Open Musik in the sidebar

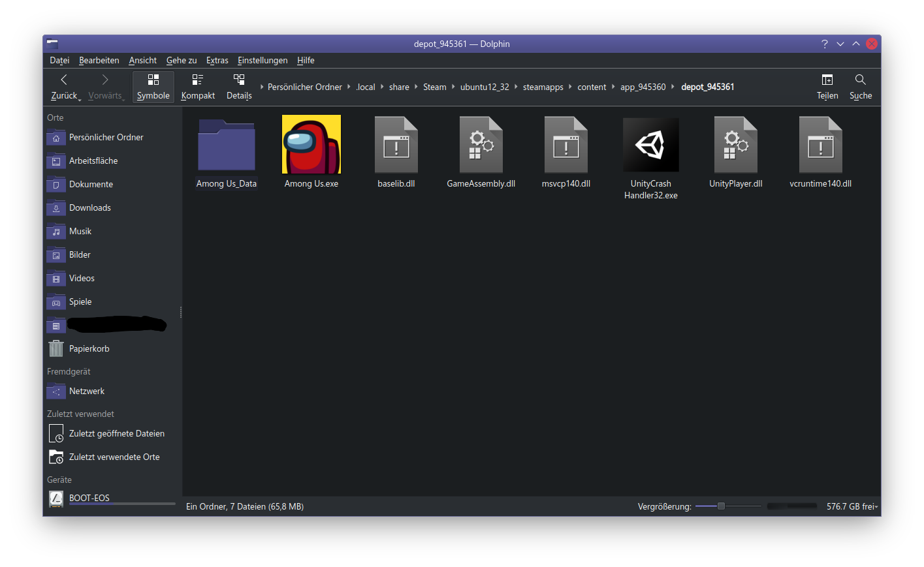112,232
